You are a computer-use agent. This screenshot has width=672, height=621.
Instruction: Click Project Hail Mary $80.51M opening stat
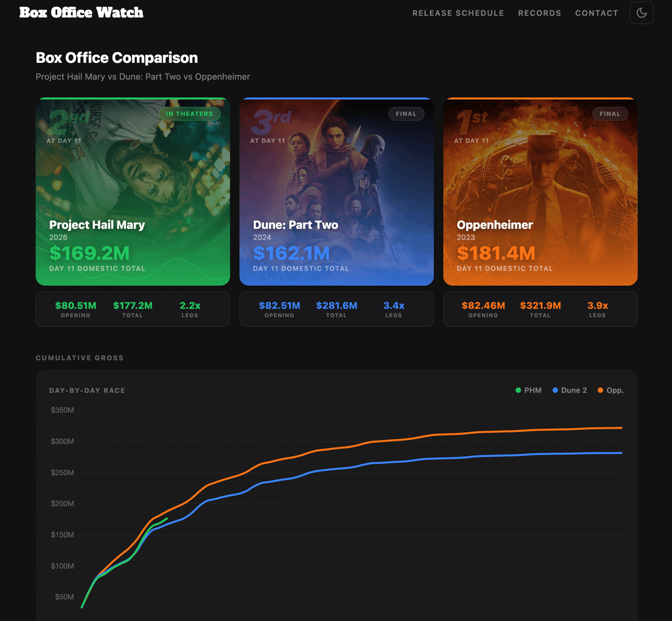[x=75, y=309]
